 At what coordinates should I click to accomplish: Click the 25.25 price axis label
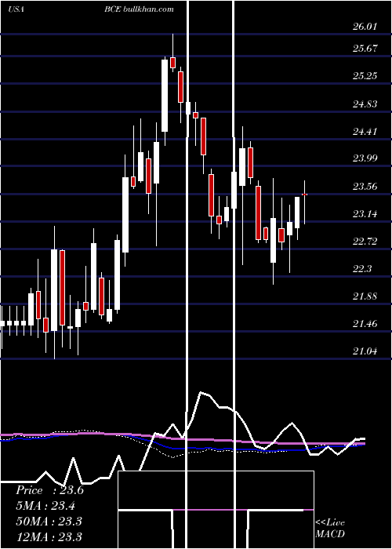tap(365, 75)
